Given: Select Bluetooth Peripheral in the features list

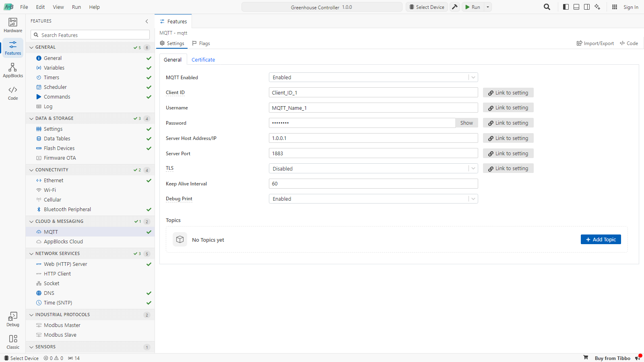Looking at the screenshot, I should tap(90, 210).
